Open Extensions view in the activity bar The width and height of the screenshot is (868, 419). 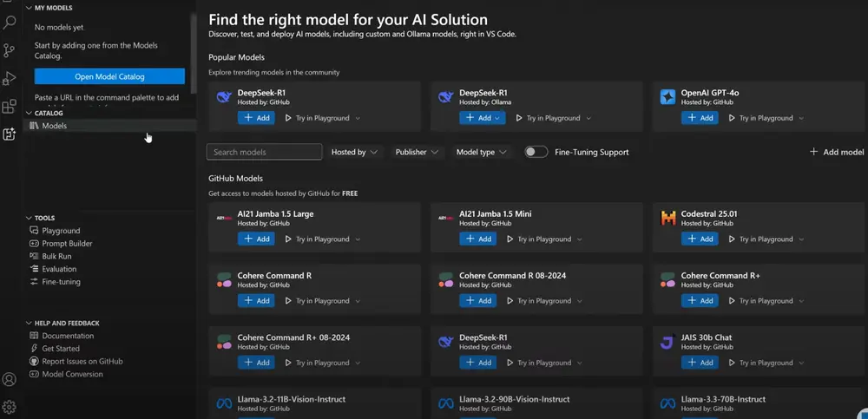tap(10, 107)
